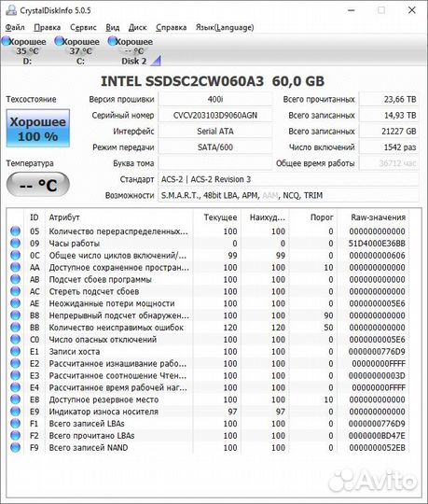
Task: Select the Неожиданные потери мощности attribute name
Action: 112,303
